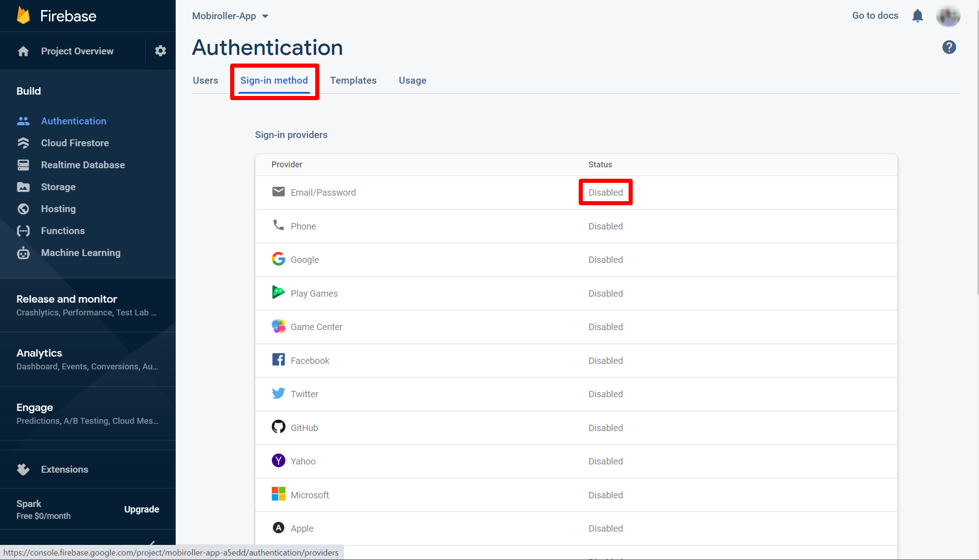Click Phone row Disabled status
Image resolution: width=979 pixels, height=560 pixels.
606,226
